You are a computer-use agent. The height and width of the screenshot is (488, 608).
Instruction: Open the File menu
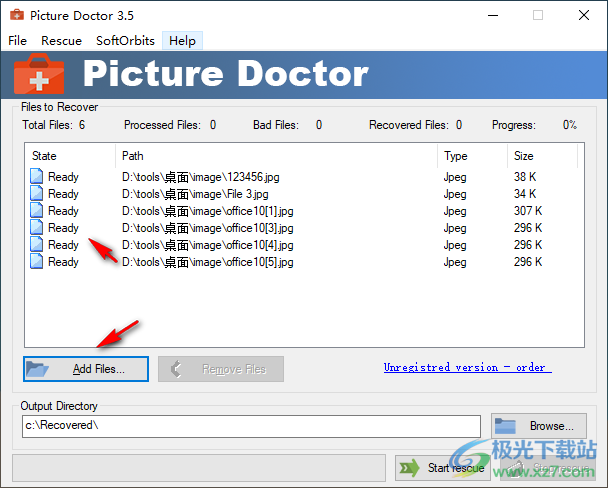17,41
